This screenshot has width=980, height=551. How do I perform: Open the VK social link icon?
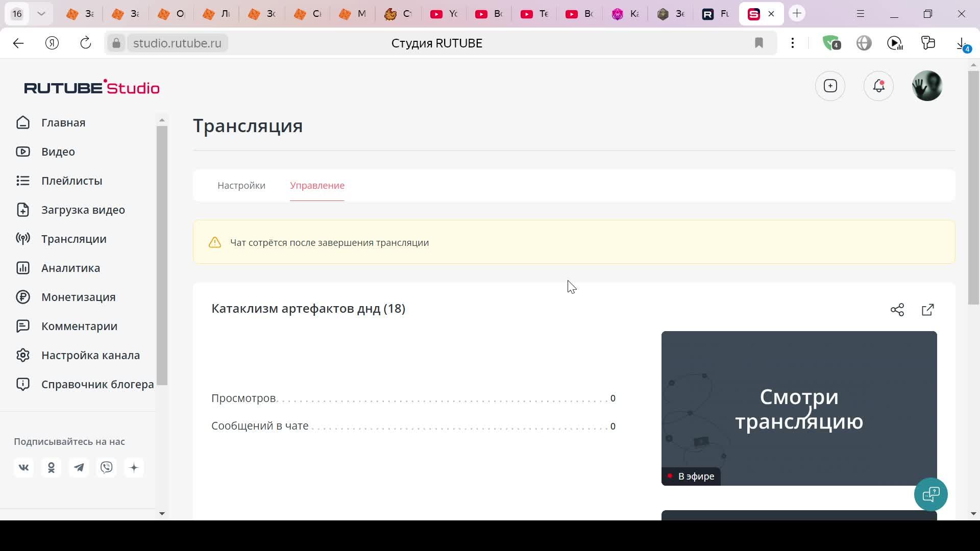[x=24, y=467]
